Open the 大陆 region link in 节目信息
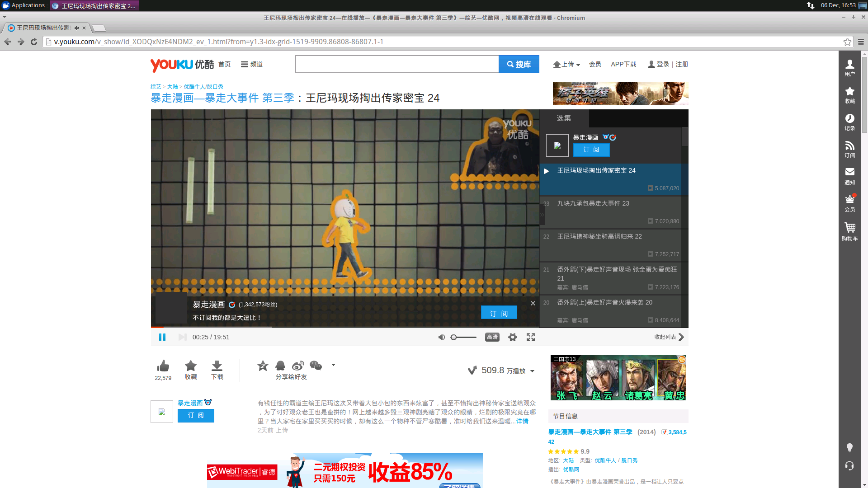The image size is (868, 488). coord(568,460)
